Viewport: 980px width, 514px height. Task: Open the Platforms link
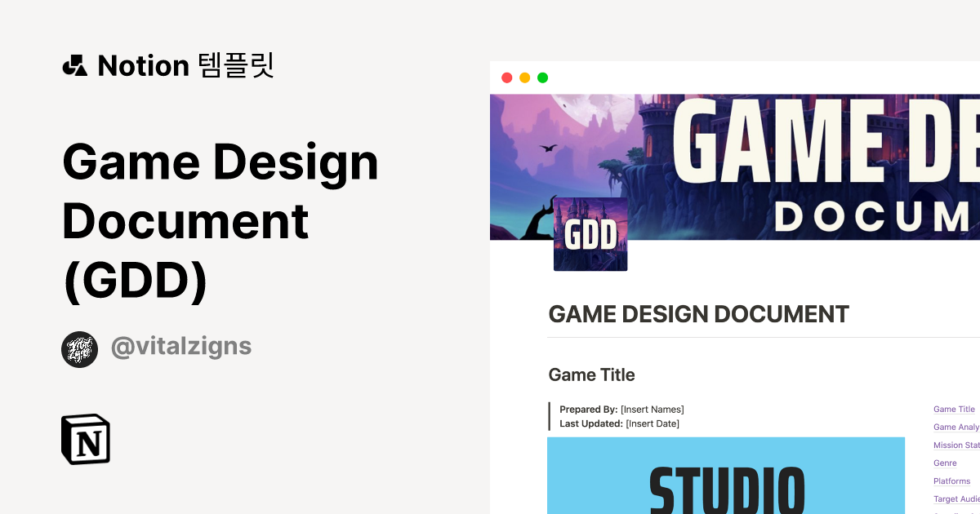[951, 481]
